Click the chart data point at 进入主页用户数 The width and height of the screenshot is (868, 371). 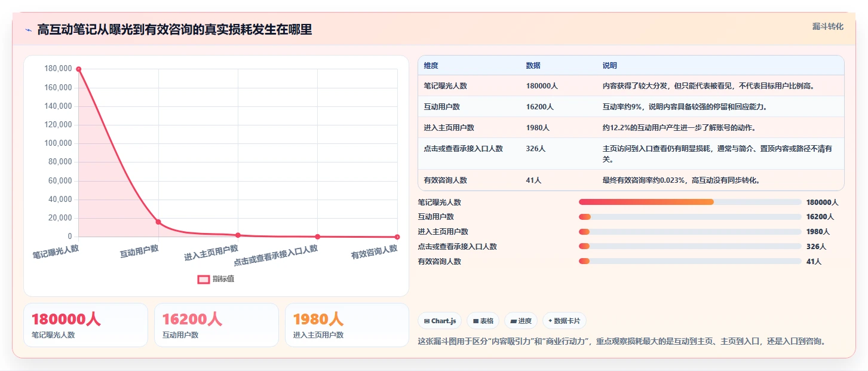coord(238,235)
